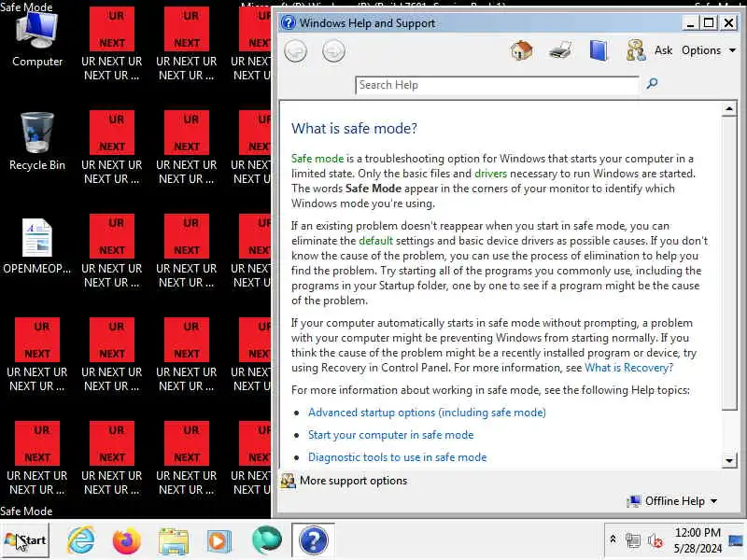Go back in Help using the Back arrow
747x560 pixels.
pos(295,51)
